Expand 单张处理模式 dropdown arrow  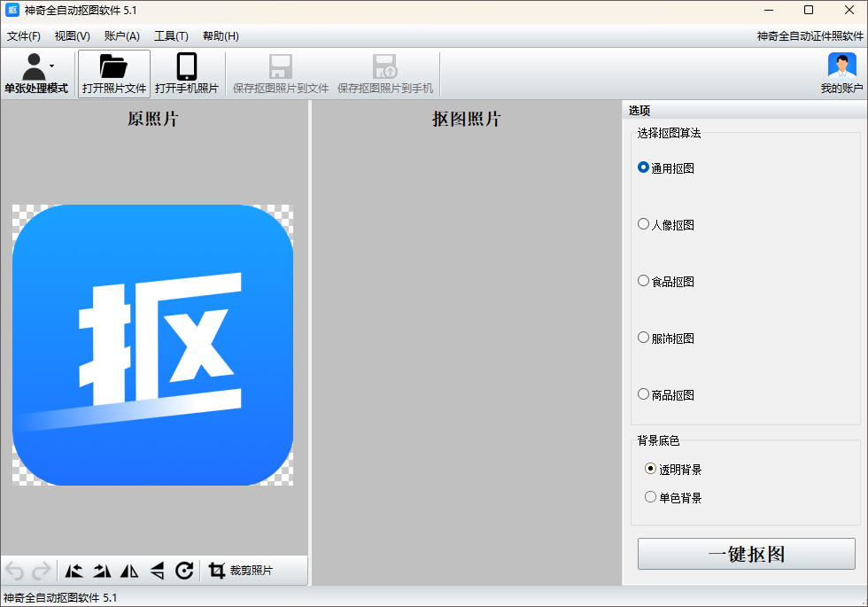52,66
